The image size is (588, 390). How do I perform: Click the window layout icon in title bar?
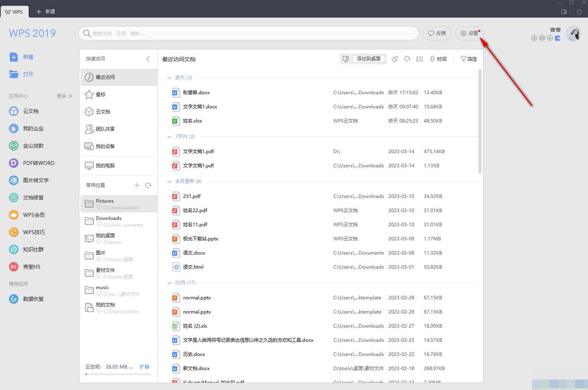click(x=564, y=12)
